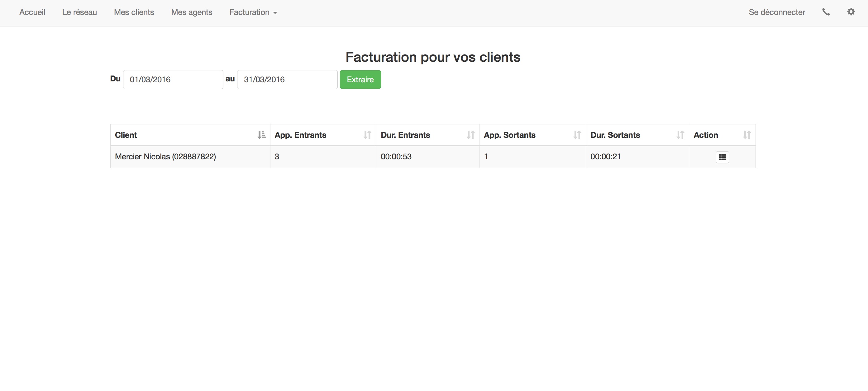868x391 pixels.
Task: Open details list icon for Mercier Nicolas
Action: click(x=722, y=157)
